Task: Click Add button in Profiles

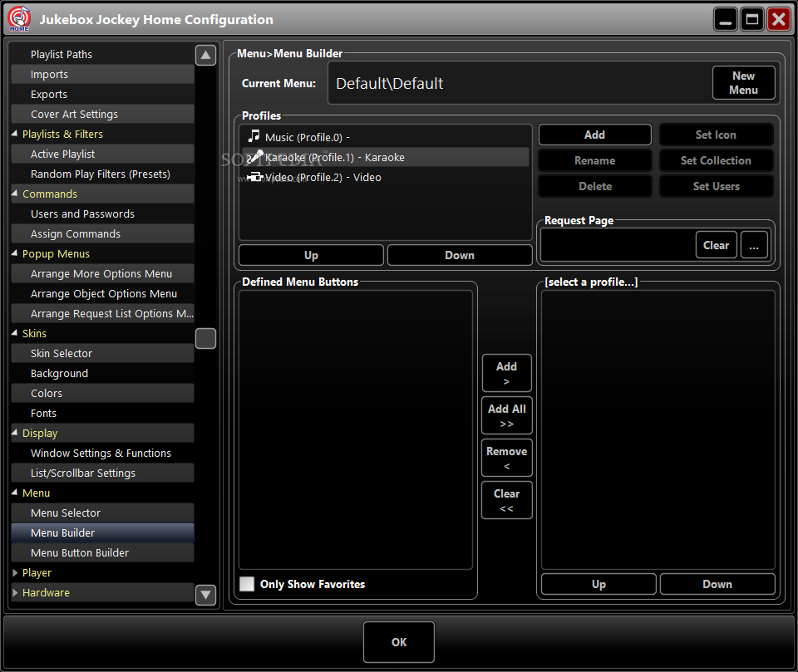Action: point(594,135)
